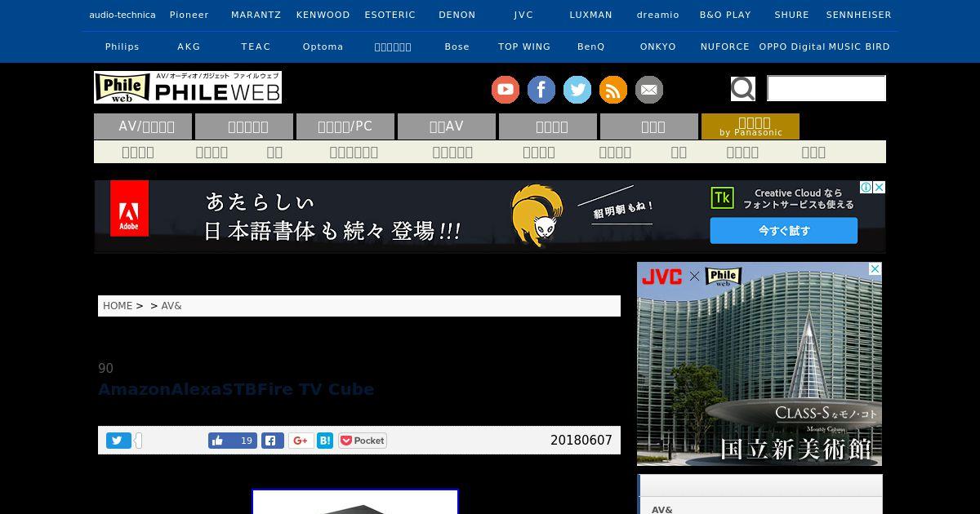Click the magnifier search icon
Viewport: 980px width, 514px height.
[x=743, y=88]
